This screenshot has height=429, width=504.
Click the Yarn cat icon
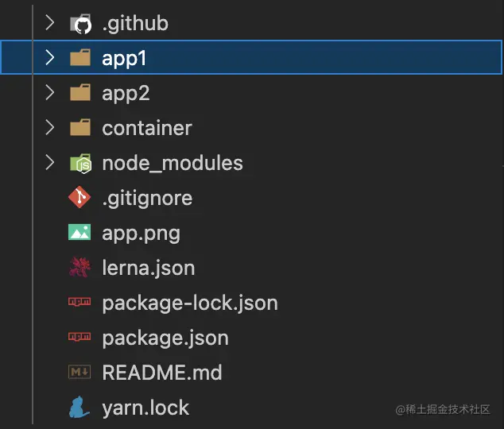79,408
